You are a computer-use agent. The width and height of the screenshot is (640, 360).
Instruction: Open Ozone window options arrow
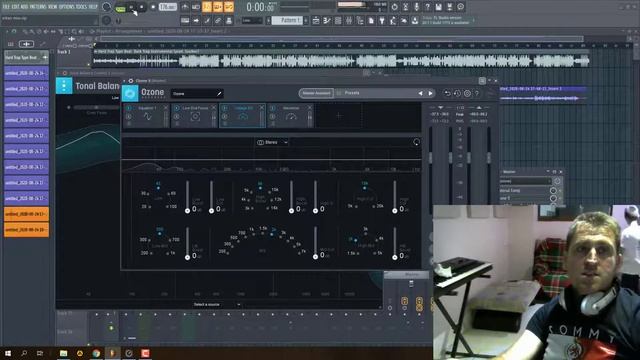(x=125, y=81)
